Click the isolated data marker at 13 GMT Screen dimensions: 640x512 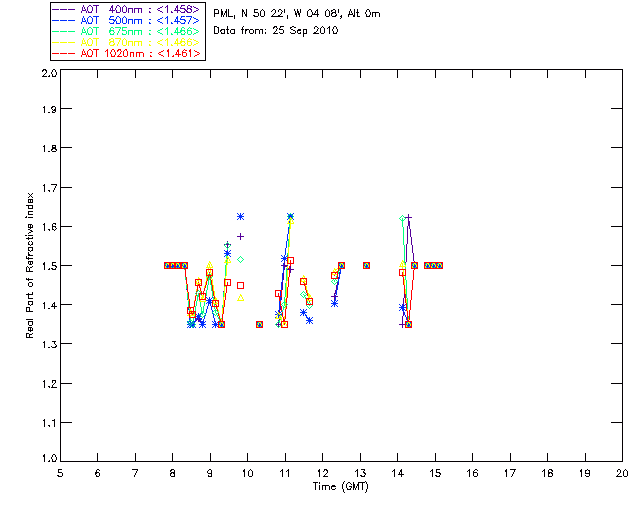pos(367,265)
